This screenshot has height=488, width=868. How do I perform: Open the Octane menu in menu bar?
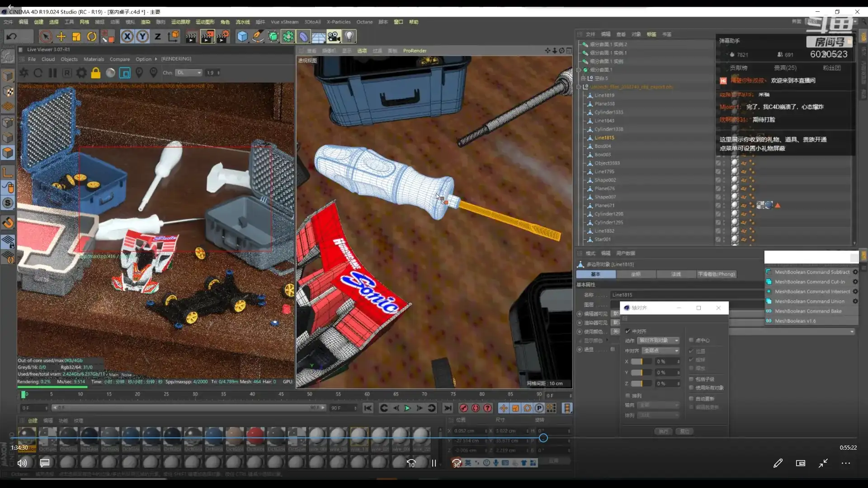[x=364, y=22]
